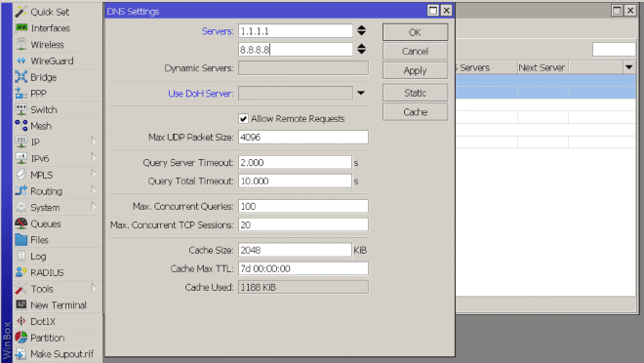Click the System gear icon
644x363 pixels.
pyautogui.click(x=20, y=207)
